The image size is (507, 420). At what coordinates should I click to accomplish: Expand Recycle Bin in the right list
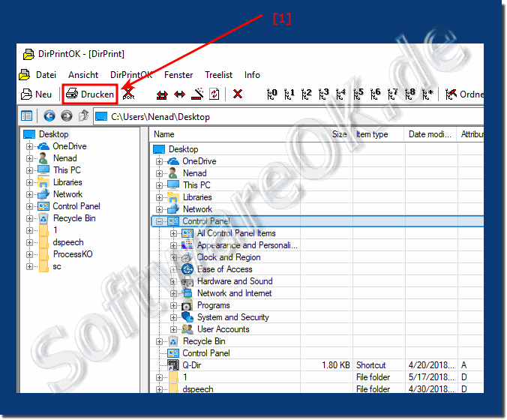click(159, 341)
